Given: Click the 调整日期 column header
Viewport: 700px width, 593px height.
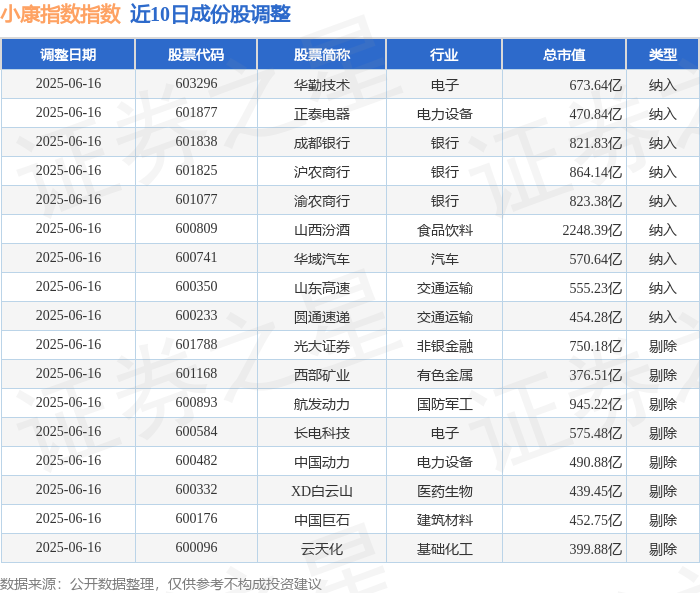Looking at the screenshot, I should pos(68,54).
